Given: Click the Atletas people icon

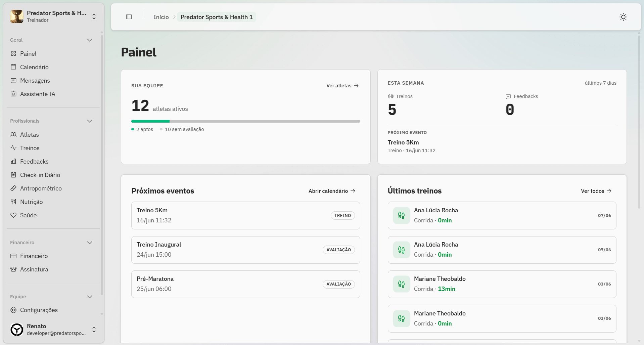Looking at the screenshot, I should tap(13, 134).
